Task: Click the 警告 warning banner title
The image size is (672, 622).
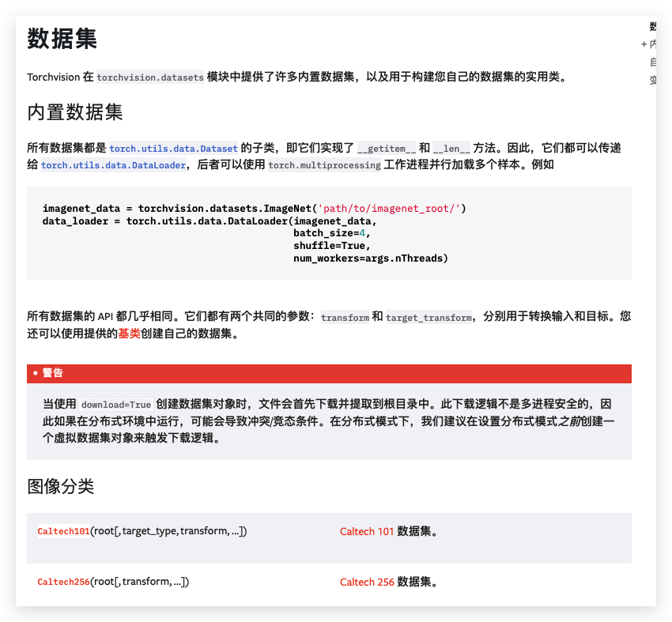Action: [x=53, y=373]
